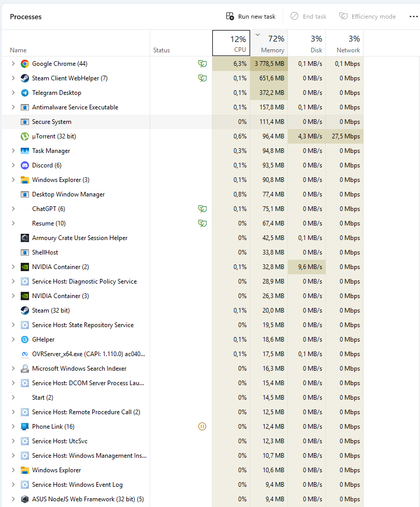Expand the Google Chrome process group
The width and height of the screenshot is (420, 507).
point(13,64)
